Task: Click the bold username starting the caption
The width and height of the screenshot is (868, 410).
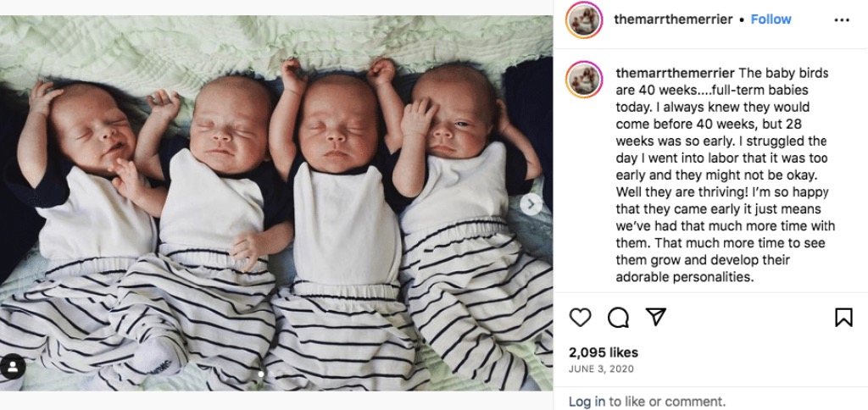Action: click(x=676, y=74)
